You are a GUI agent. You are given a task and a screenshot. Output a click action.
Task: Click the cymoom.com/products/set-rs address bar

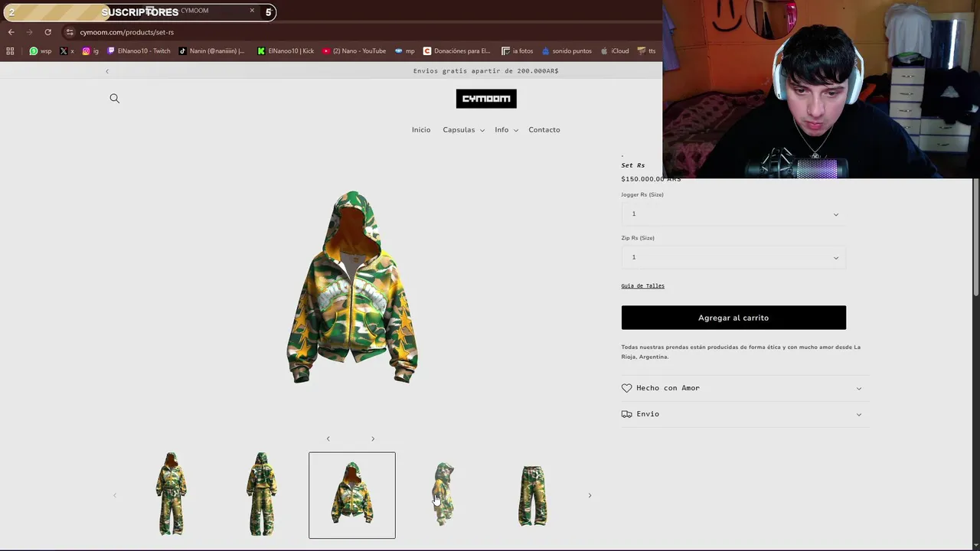pyautogui.click(x=127, y=32)
